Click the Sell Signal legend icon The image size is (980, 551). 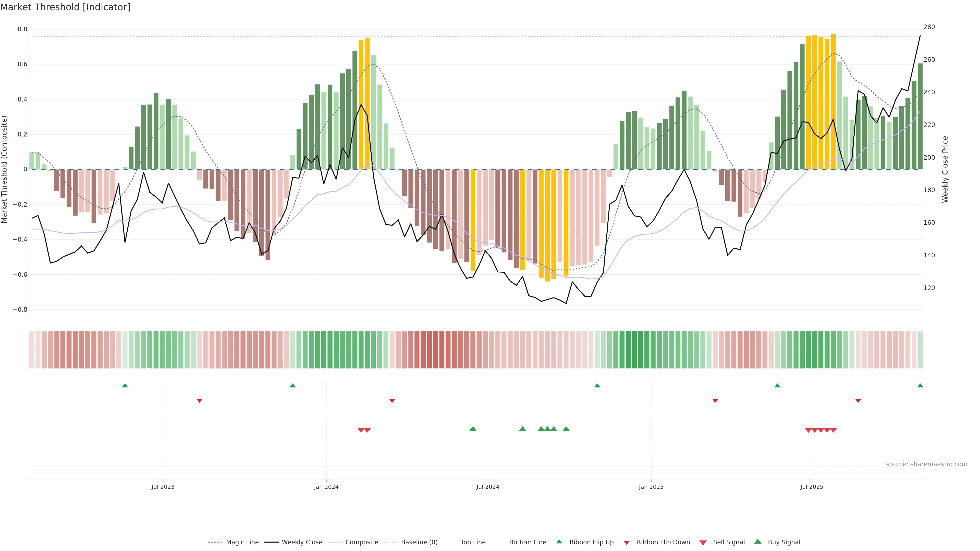pos(703,543)
